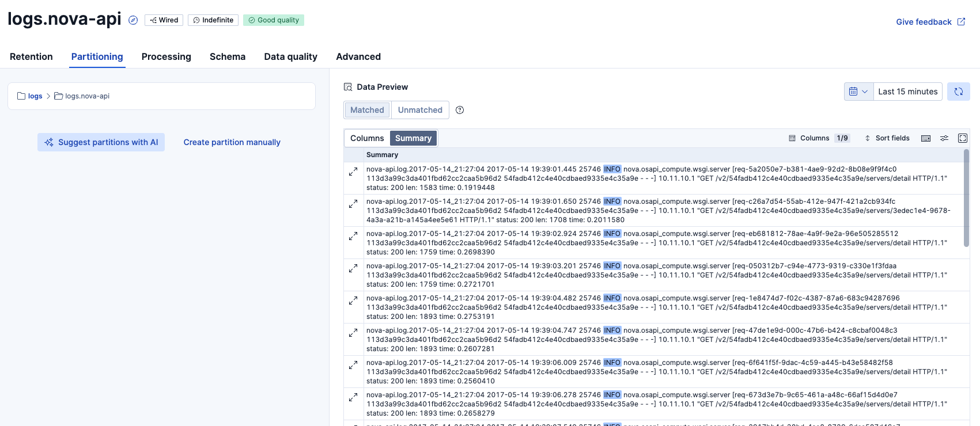Open the Data quality tab

click(291, 56)
